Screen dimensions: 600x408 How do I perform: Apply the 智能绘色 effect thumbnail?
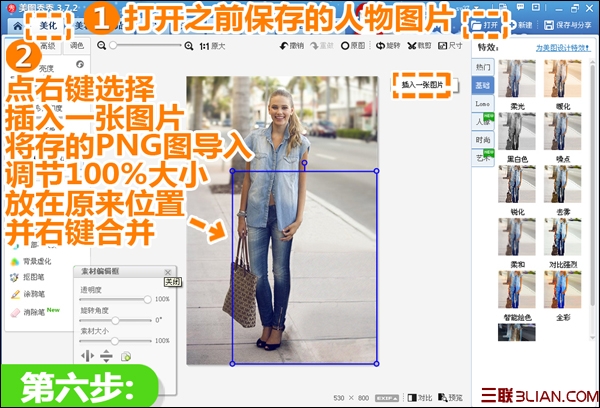(517, 289)
